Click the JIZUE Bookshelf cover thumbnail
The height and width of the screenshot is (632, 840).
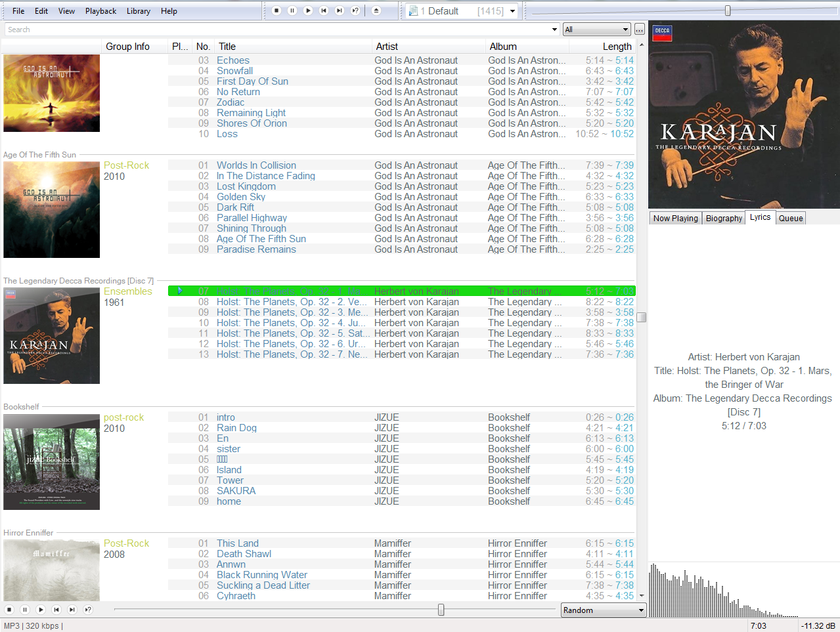51,462
